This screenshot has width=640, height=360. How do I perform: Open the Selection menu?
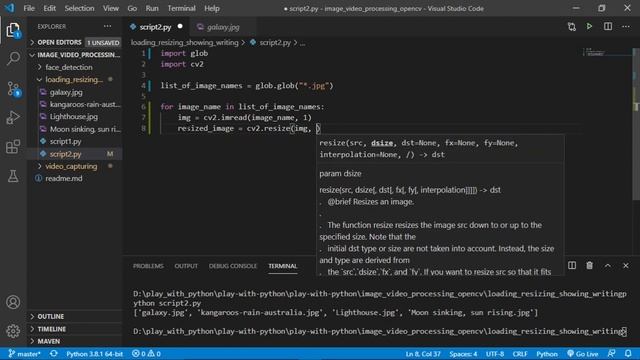pos(79,8)
